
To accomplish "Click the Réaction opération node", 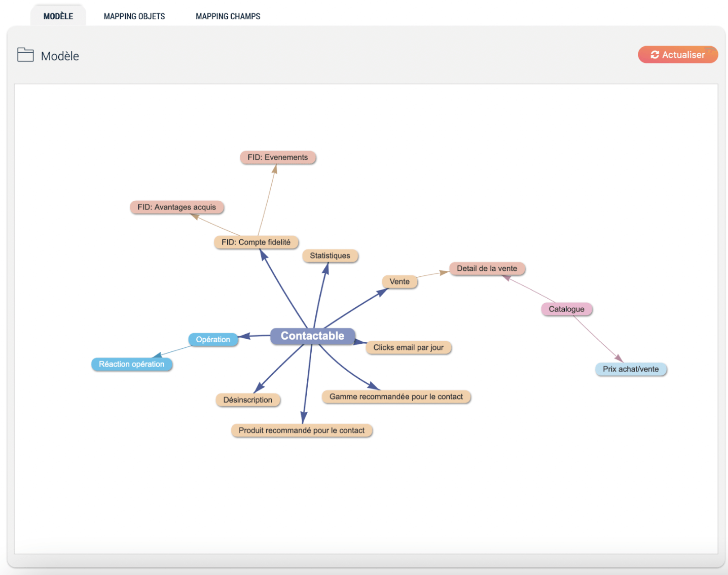I will coord(132,364).
